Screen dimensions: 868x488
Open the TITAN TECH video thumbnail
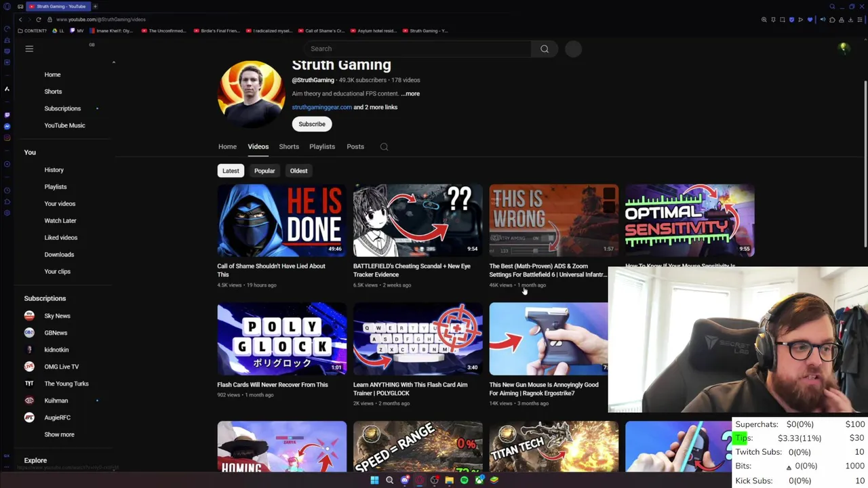(x=553, y=446)
